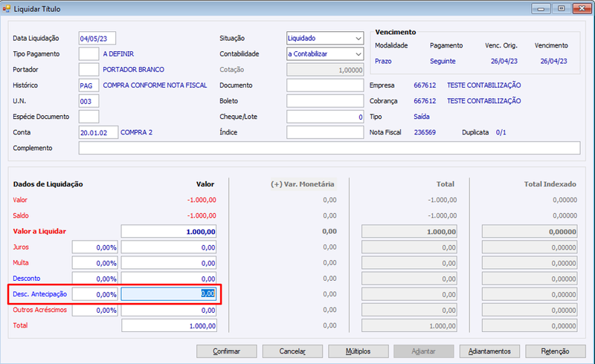Click the Liquidar Título window icon
The height and width of the screenshot is (364, 595).
[x=7, y=8]
